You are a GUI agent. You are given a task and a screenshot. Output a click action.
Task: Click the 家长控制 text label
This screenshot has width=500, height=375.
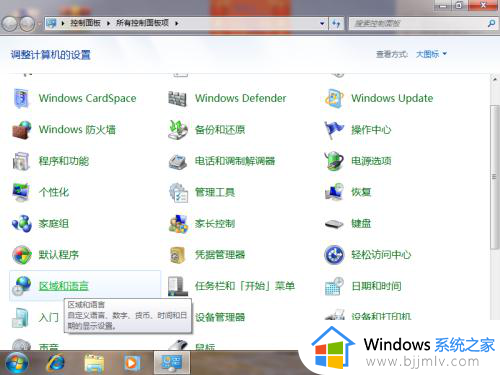[x=215, y=223]
